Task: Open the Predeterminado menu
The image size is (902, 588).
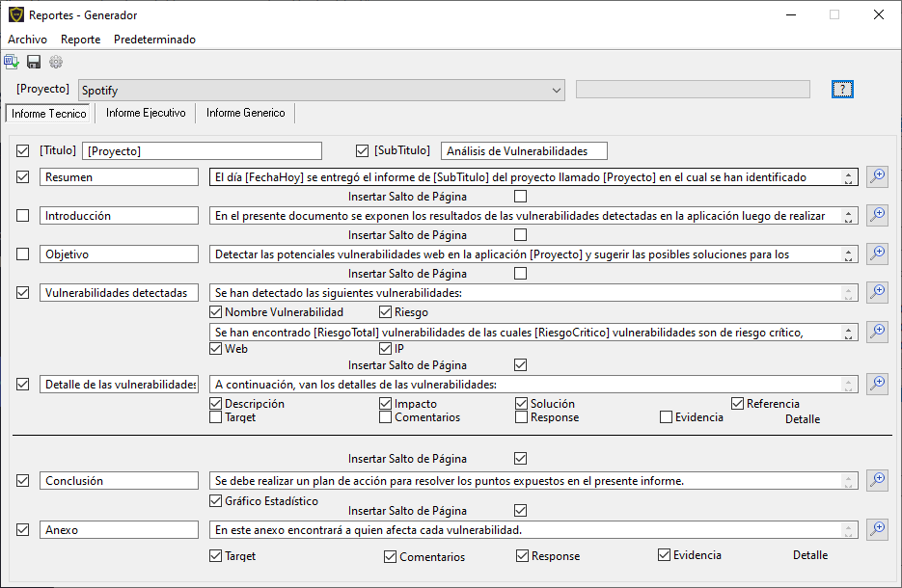Action: [154, 40]
